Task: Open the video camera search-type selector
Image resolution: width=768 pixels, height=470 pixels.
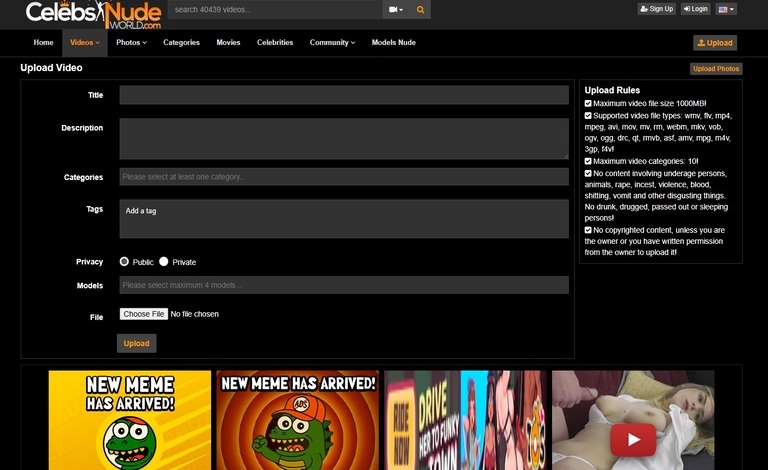Action: click(x=395, y=10)
